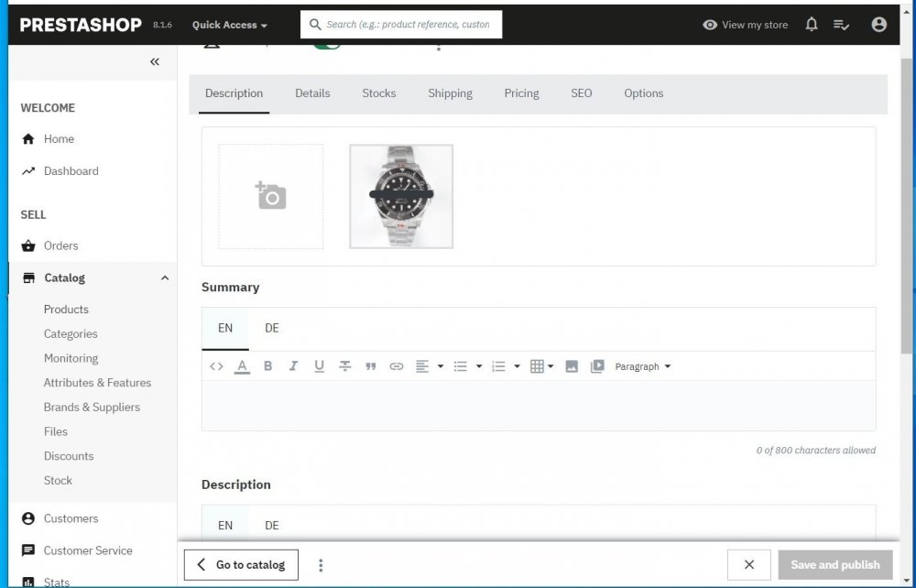
Task: Click the Go to catalog button
Action: pyautogui.click(x=241, y=564)
